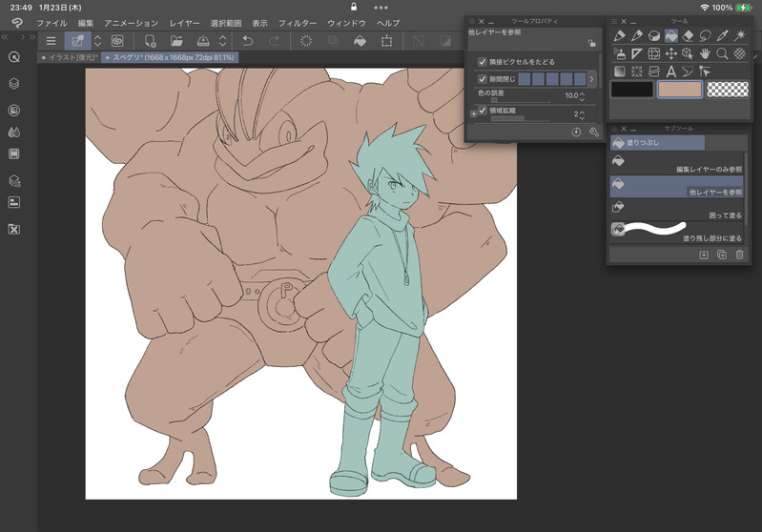The width and height of the screenshot is (762, 532).
Task: Open the Layers palette from left sidebar
Action: point(14,84)
